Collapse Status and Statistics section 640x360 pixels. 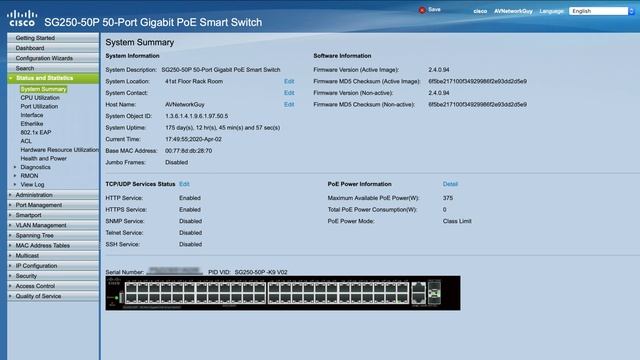coord(53,78)
